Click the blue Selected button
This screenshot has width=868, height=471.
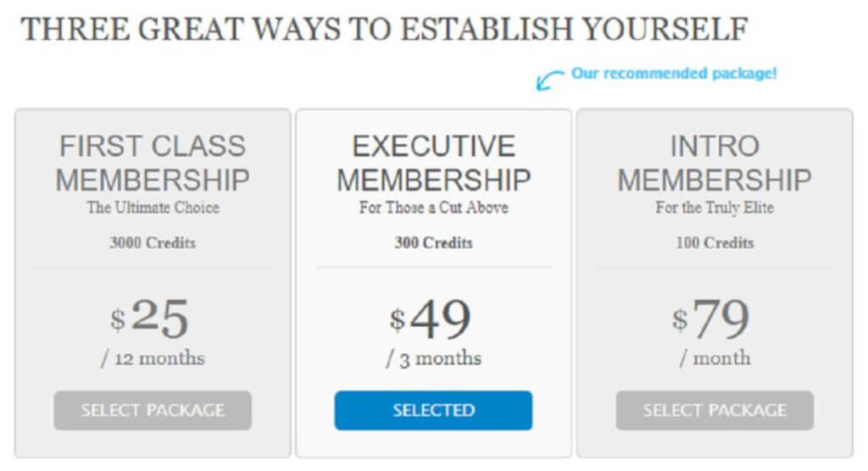tap(433, 410)
